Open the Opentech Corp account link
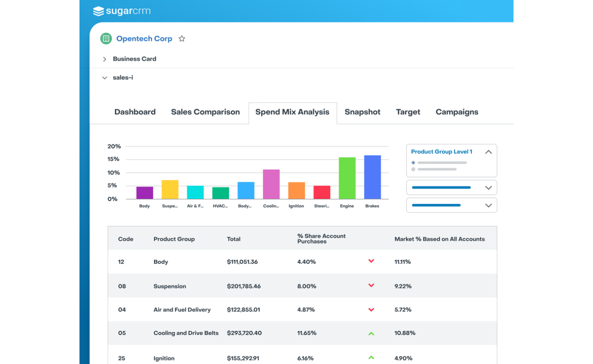Viewport: 593px width, 364px height. coord(144,39)
